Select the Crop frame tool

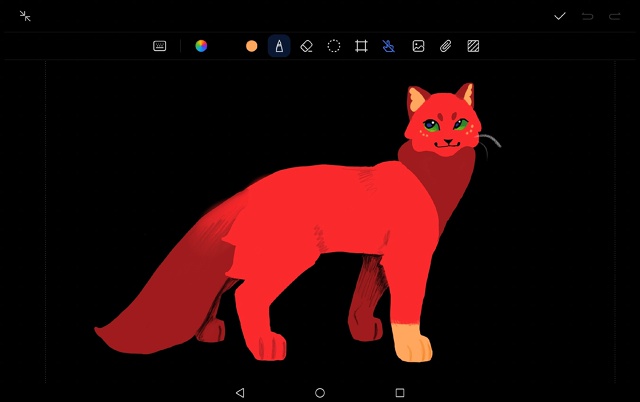point(361,46)
